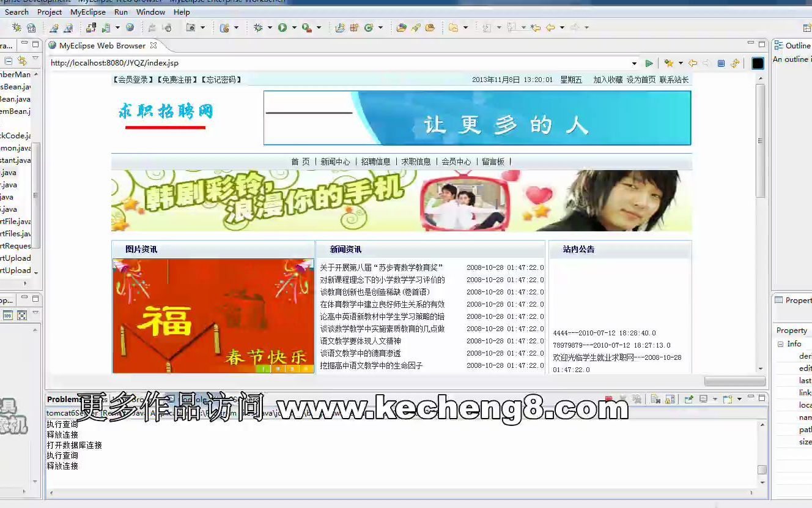Click the web page vertical scrollbar thumb
The height and width of the screenshot is (508, 812).
tap(761, 140)
